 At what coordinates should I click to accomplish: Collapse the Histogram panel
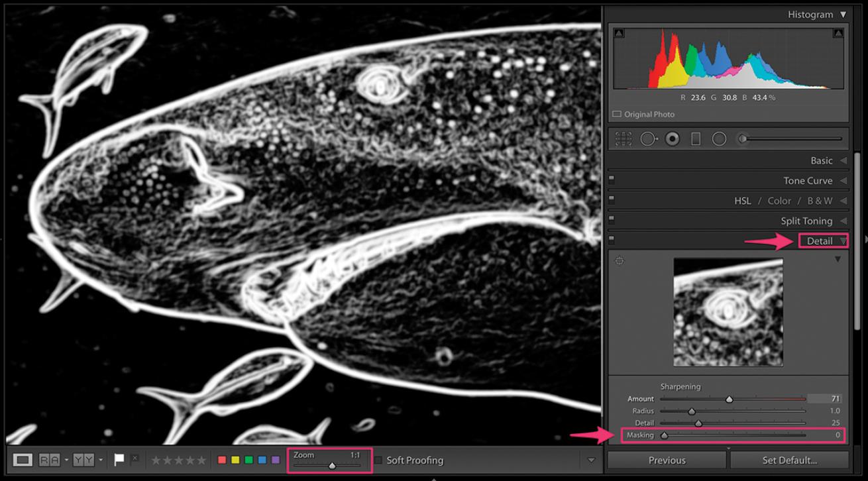[843, 14]
